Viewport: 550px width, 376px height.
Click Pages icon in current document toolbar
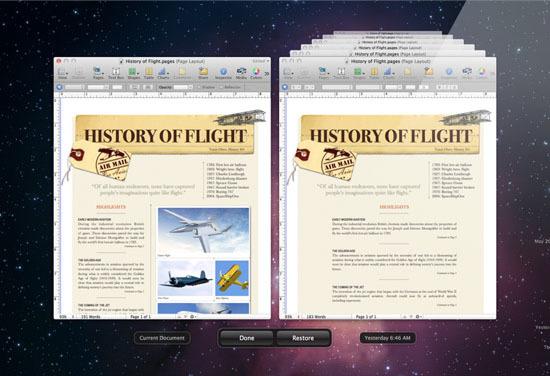(x=98, y=73)
